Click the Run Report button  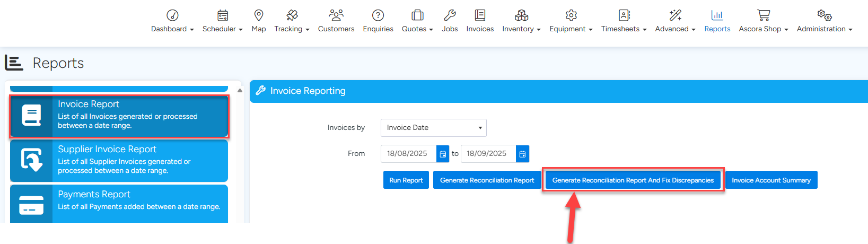pyautogui.click(x=406, y=180)
